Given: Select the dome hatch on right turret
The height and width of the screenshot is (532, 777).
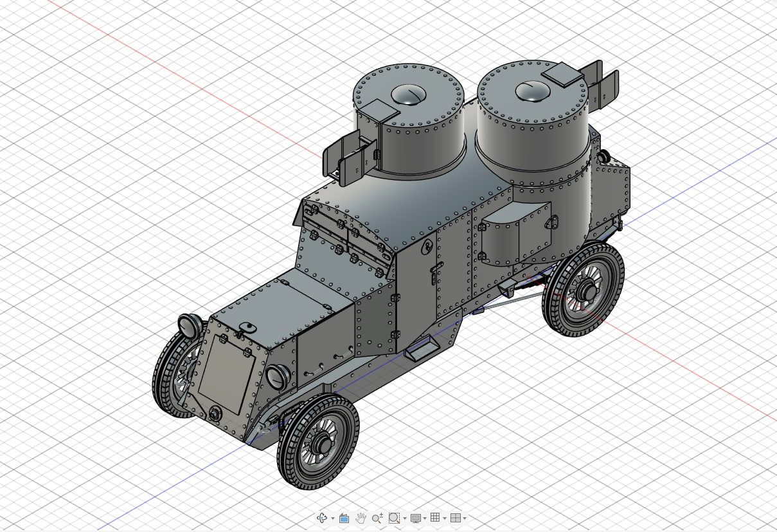Looking at the screenshot, I should pyautogui.click(x=533, y=92).
